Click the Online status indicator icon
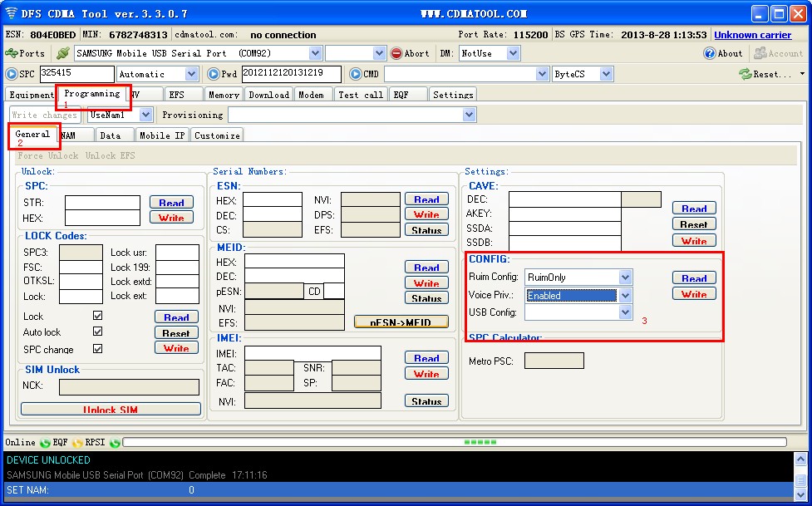812x506 pixels. [45, 442]
